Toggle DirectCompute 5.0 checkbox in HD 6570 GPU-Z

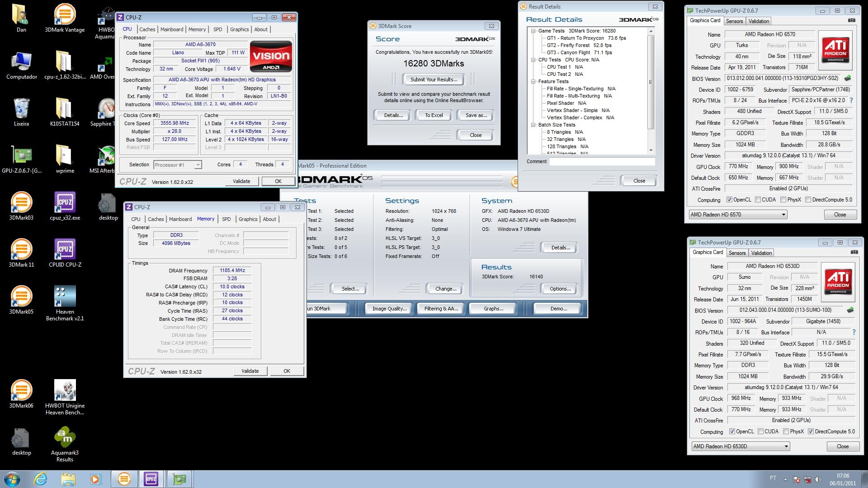(807, 200)
